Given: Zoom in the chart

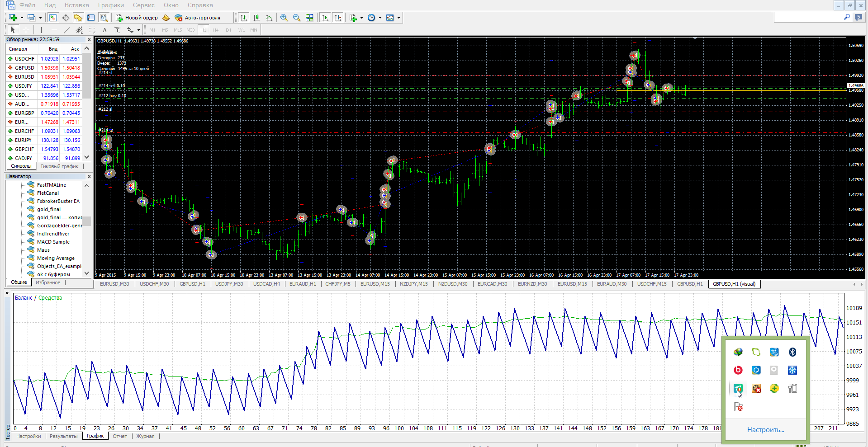Looking at the screenshot, I should [284, 18].
